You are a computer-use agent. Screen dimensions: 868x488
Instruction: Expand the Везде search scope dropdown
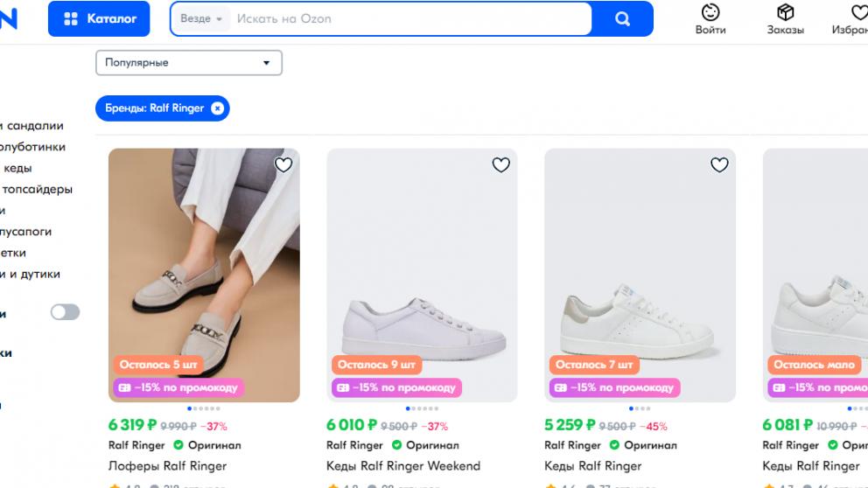click(x=201, y=18)
